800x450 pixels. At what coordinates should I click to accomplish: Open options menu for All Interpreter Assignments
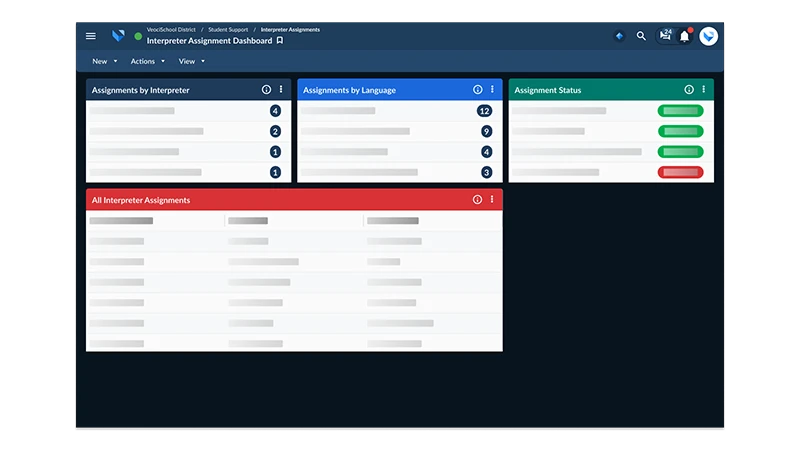(492, 199)
